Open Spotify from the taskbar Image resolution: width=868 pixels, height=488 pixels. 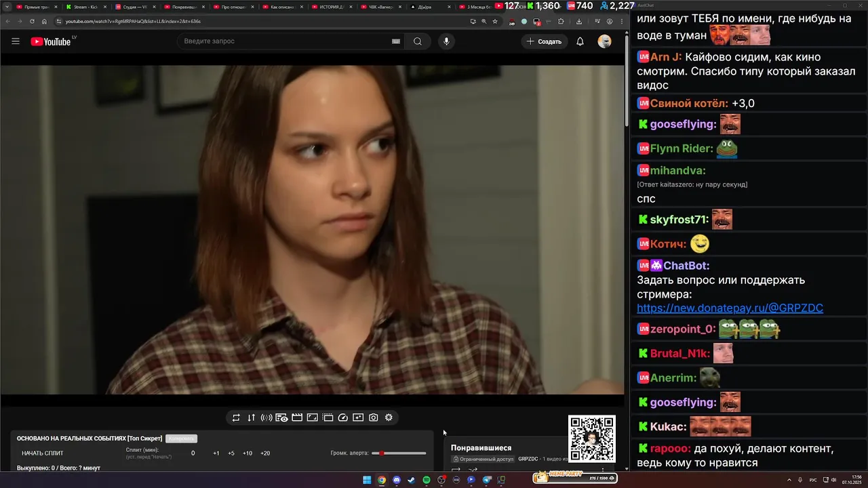[427, 480]
